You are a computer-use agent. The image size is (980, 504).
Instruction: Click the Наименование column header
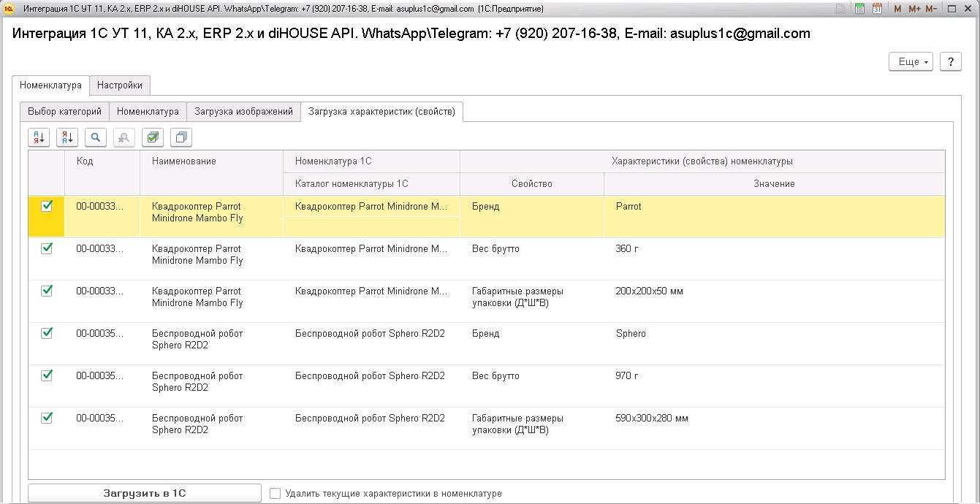(x=184, y=161)
